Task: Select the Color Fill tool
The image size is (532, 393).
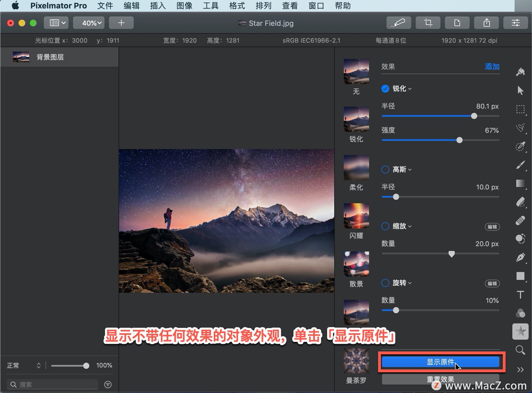Action: pos(520,239)
